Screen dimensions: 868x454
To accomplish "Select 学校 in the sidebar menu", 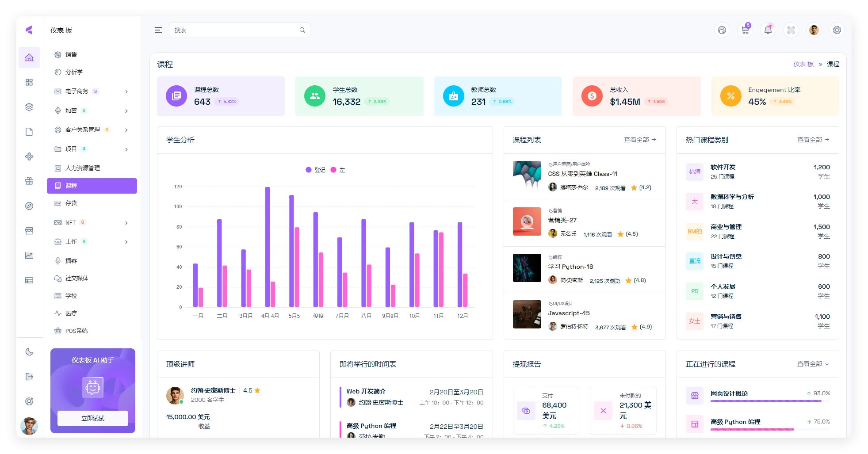I will coord(71,296).
